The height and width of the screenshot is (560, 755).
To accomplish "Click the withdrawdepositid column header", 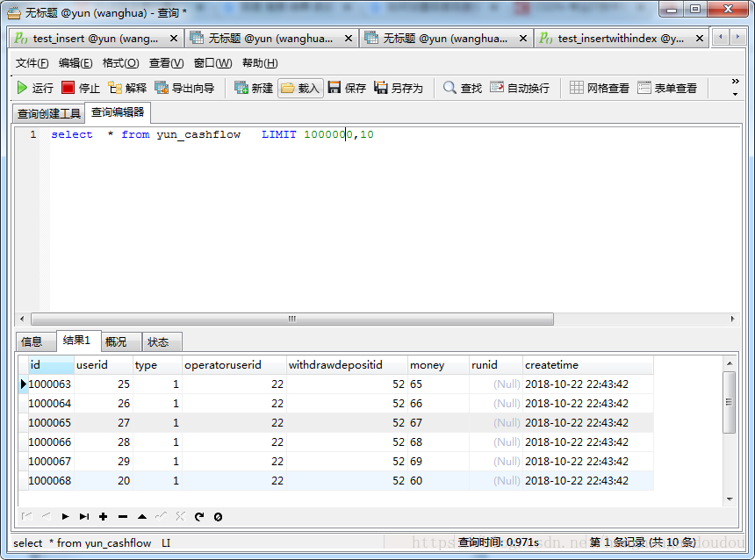I will (x=347, y=365).
